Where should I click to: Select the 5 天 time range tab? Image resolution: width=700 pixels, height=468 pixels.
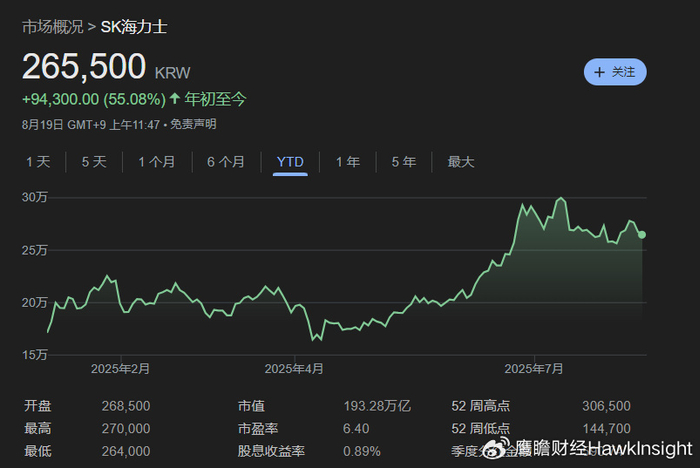tap(94, 162)
